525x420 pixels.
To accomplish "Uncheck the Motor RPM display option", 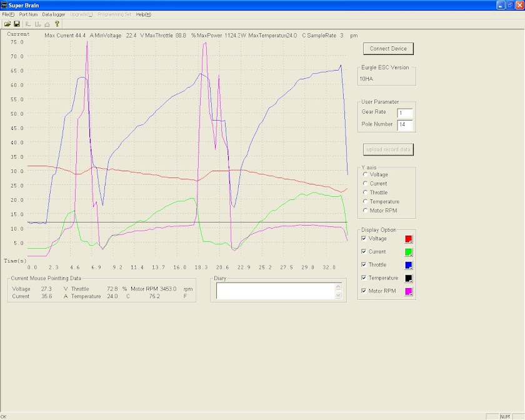I will click(x=364, y=291).
